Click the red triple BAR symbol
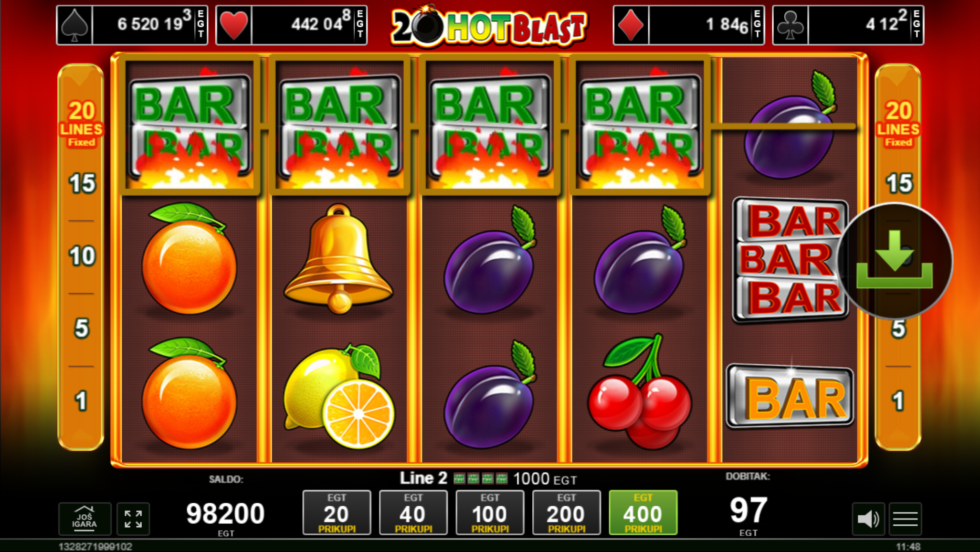980x552 pixels. tap(790, 260)
